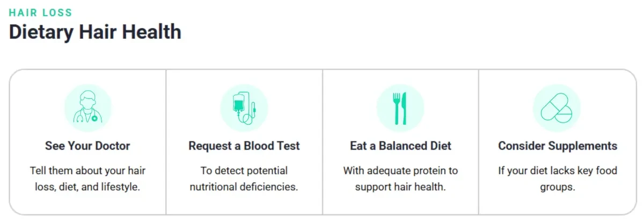Click the 'loss, diet, and lifestyle.' line

point(87,188)
